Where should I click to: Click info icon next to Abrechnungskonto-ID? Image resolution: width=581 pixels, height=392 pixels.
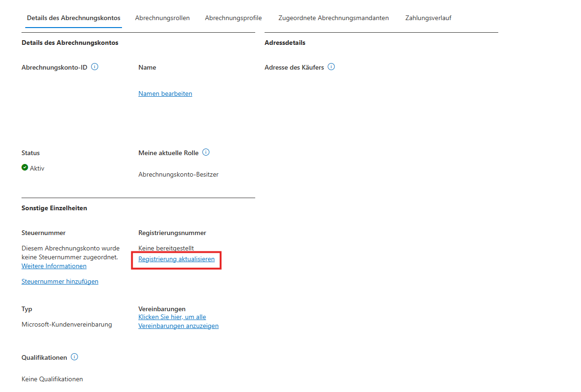coord(94,67)
